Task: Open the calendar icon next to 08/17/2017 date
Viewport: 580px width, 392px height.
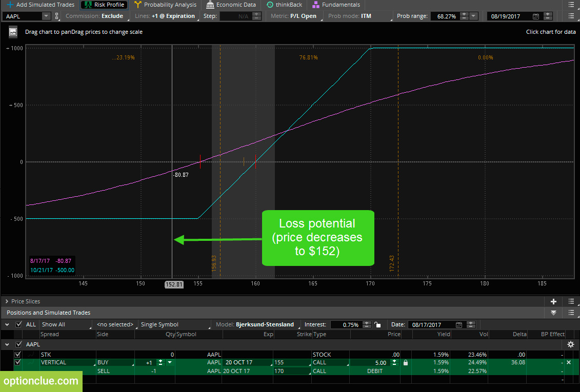Action: pos(459,325)
